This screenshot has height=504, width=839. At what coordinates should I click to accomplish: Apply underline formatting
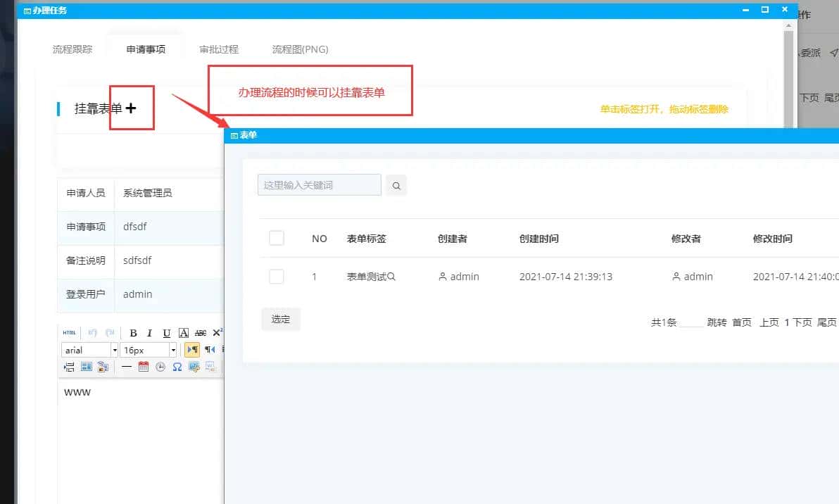click(x=167, y=332)
